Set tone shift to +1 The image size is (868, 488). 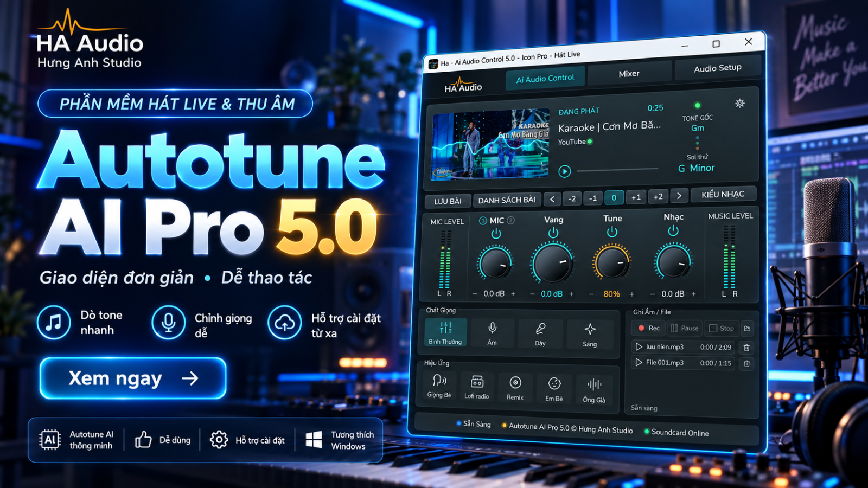pyautogui.click(x=636, y=197)
